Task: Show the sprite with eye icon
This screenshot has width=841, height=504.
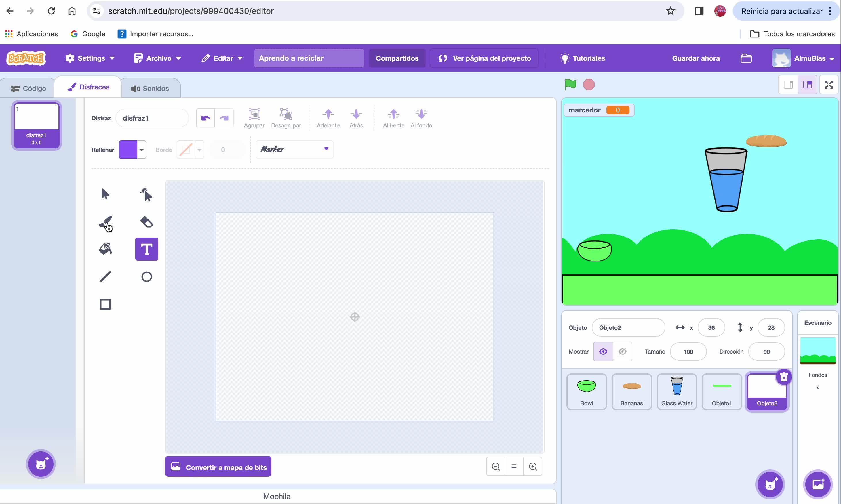Action: [603, 352]
